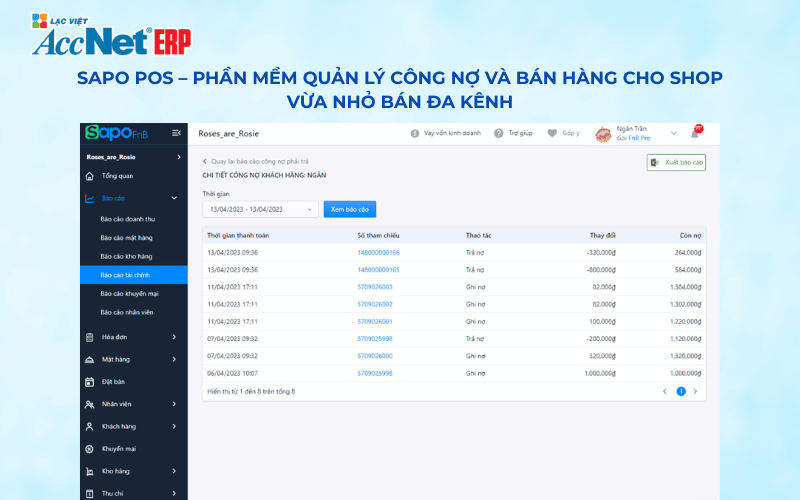Open reference link 148000000166

tap(379, 253)
